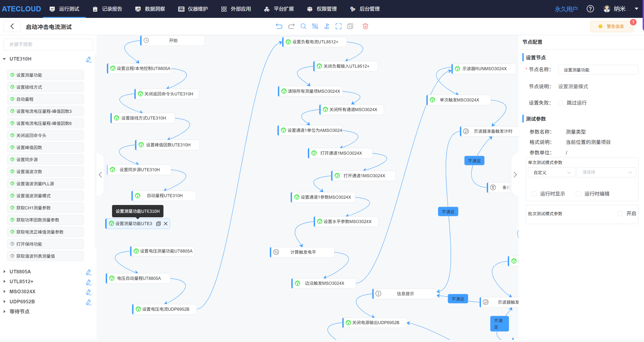Check the 运行时显示 checkbox
This screenshot has height=342, width=644.
click(534, 194)
